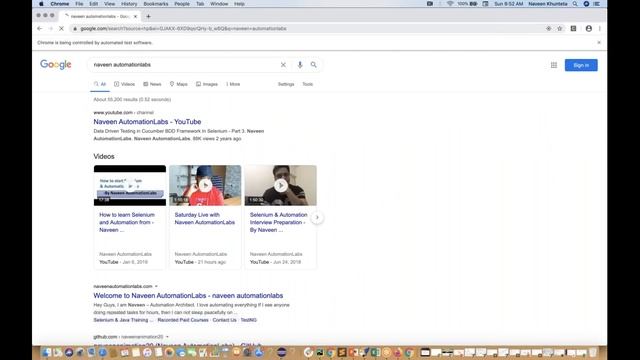Open Selenium & Java Training sitelink
640x360 pixels.
point(123,320)
